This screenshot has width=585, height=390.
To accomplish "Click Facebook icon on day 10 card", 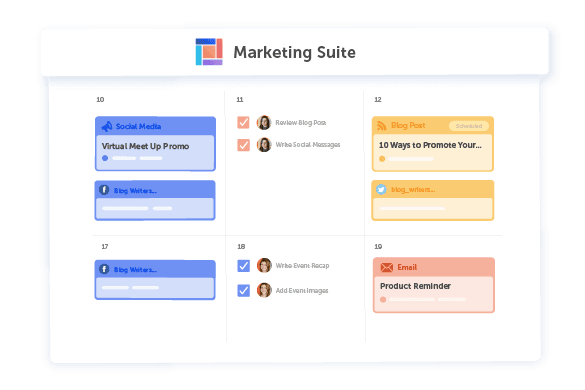I will pyautogui.click(x=104, y=190).
